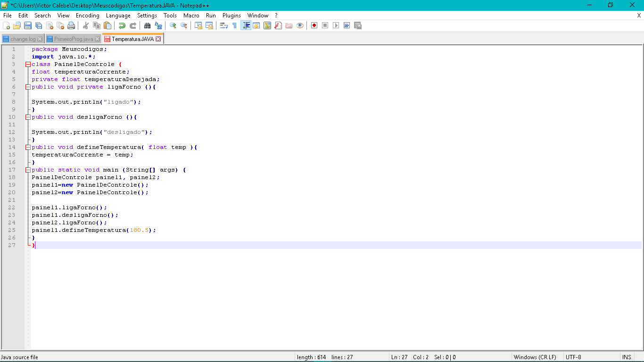Undo the last edit via toolbar
The image size is (644, 362).
click(122, 25)
